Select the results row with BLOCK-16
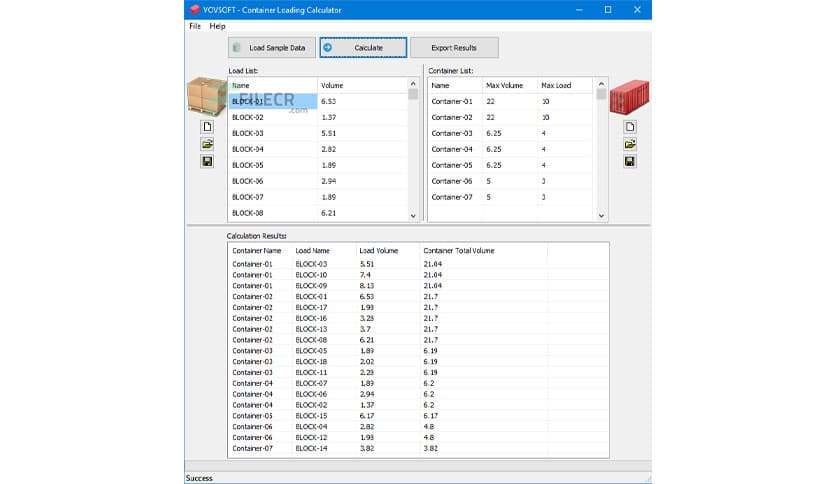Screen dimensions: 836x484 418,318
